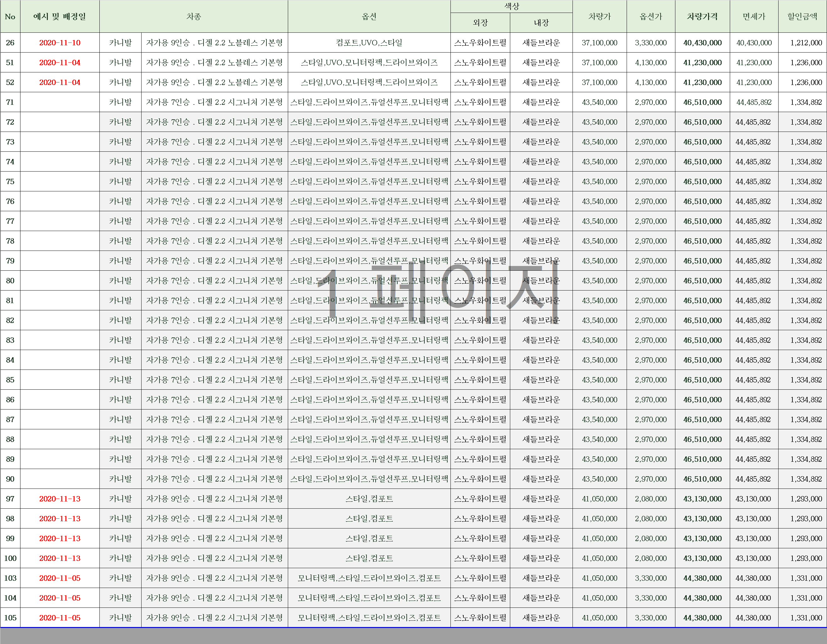
Task: Click date 2020-11-10 in row 26
Action: [x=59, y=43]
